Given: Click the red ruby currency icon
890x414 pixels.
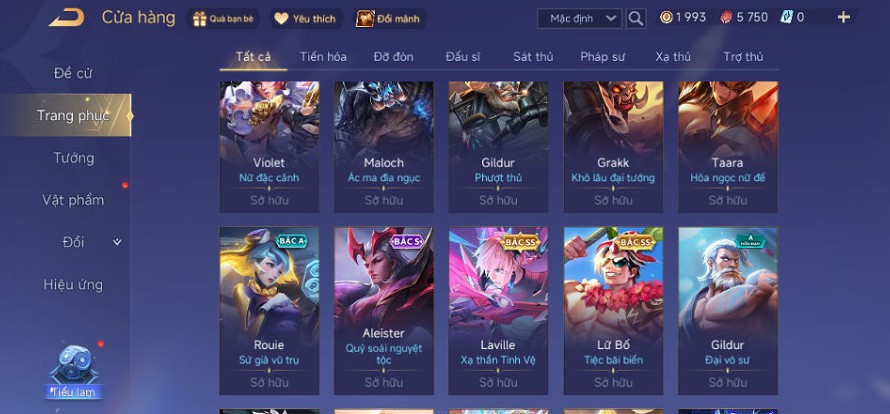Looking at the screenshot, I should pos(727,18).
